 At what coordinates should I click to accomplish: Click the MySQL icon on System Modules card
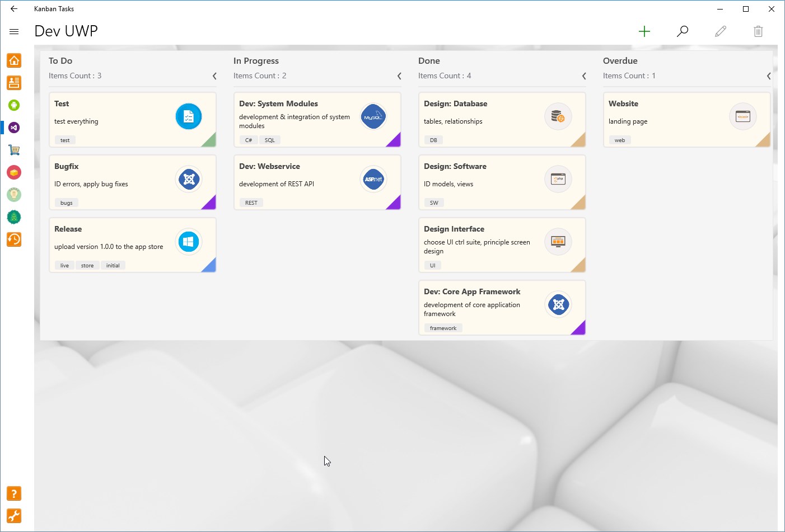(x=373, y=116)
